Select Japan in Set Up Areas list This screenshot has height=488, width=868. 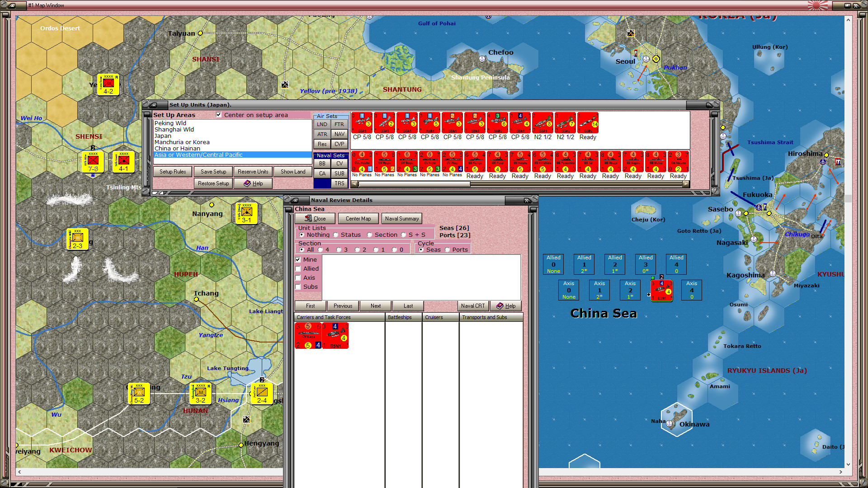163,136
